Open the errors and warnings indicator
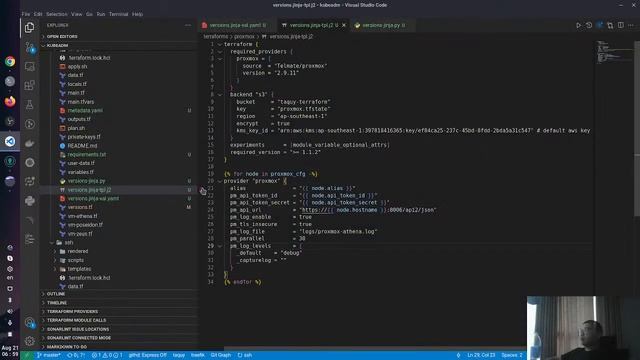Viewport: 640px width, 360px height. [107, 356]
